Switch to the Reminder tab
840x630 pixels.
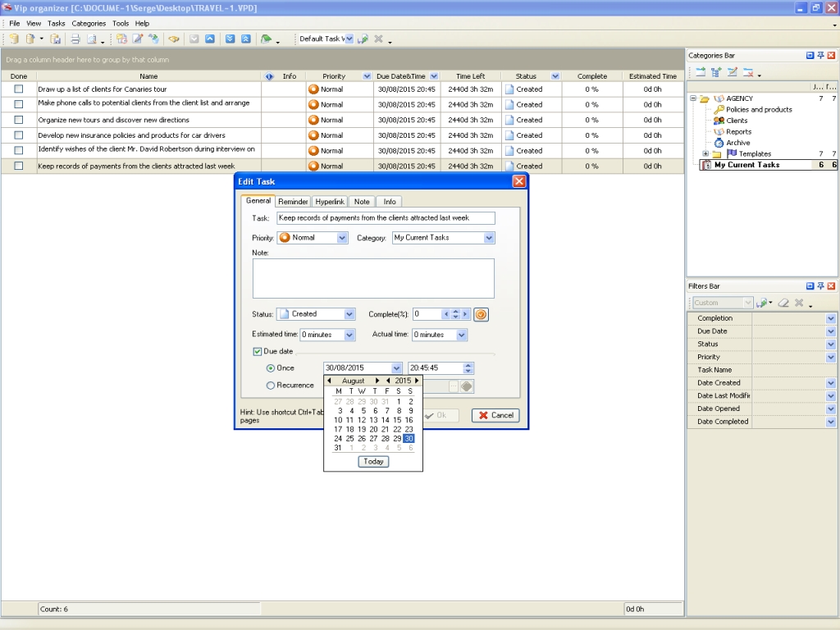pyautogui.click(x=293, y=202)
